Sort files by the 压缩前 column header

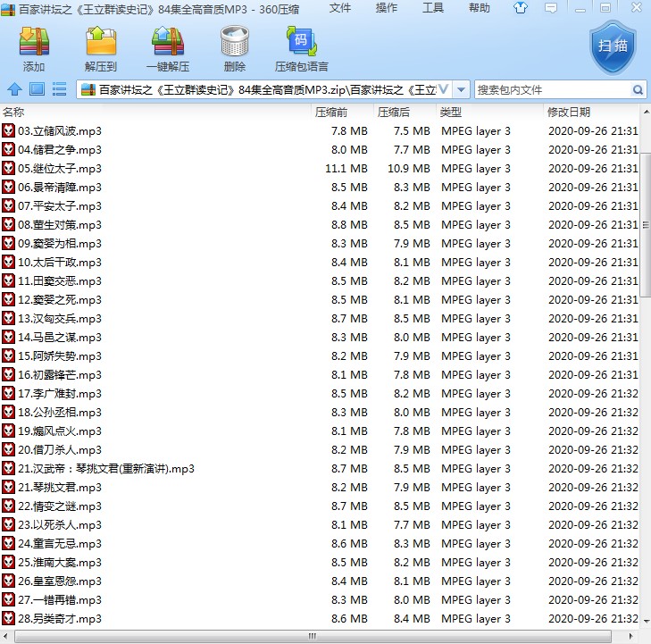(331, 113)
